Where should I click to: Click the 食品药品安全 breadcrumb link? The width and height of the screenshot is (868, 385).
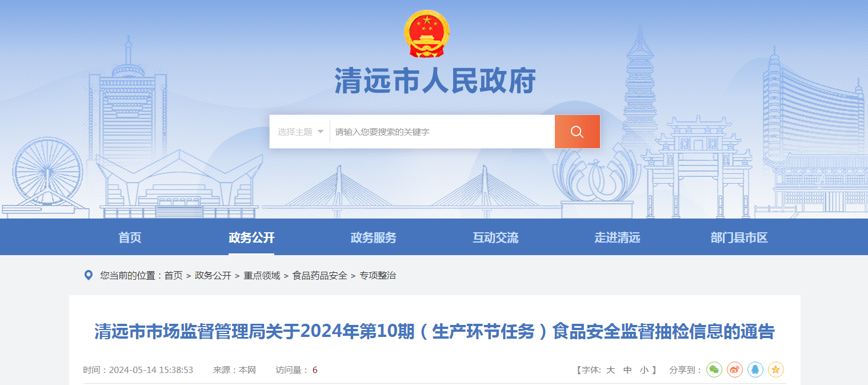click(320, 276)
